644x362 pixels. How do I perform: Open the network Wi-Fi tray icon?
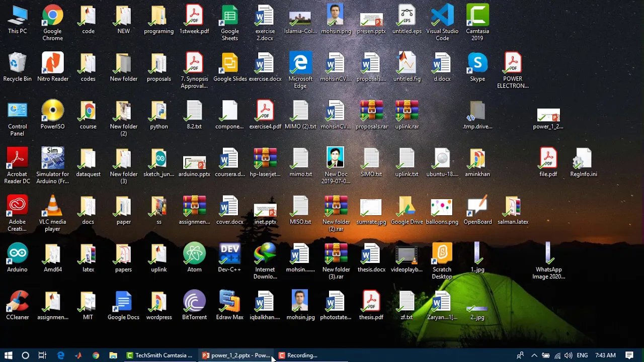pos(557,355)
